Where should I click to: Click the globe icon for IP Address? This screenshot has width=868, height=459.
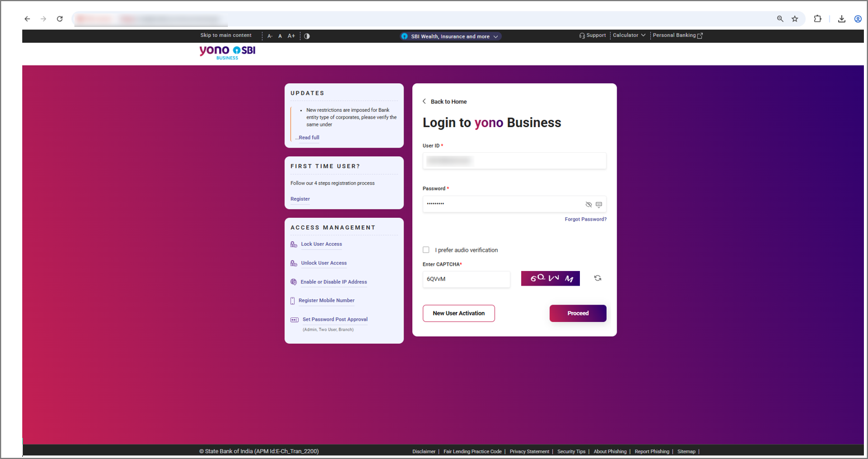pyautogui.click(x=293, y=282)
